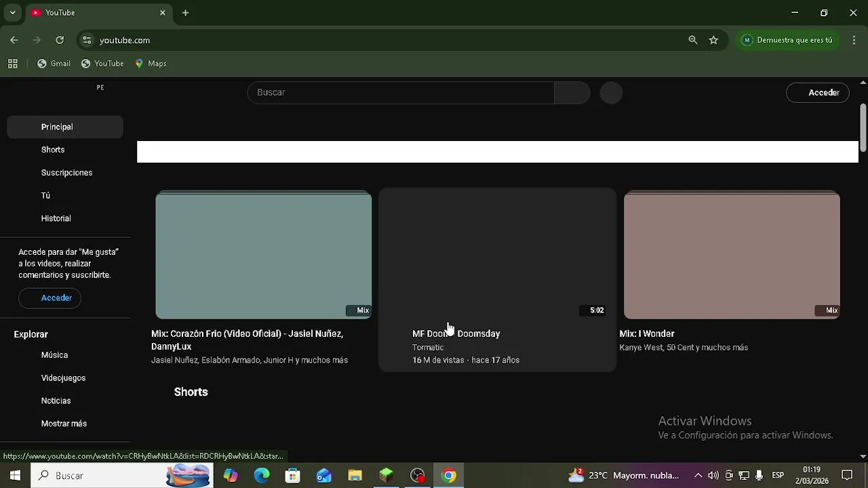Screen dimensions: 868x488
Task: Show hidden system tray icons
Action: [698, 476]
